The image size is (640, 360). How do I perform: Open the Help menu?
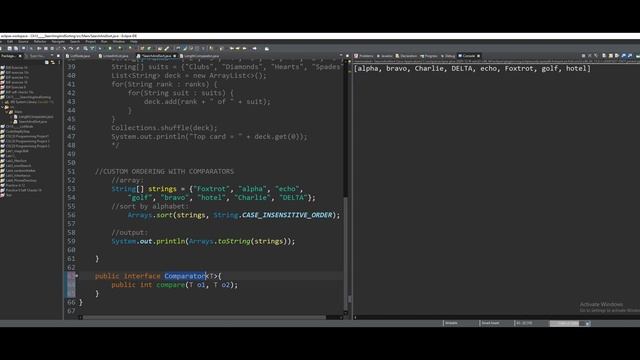(x=134, y=42)
